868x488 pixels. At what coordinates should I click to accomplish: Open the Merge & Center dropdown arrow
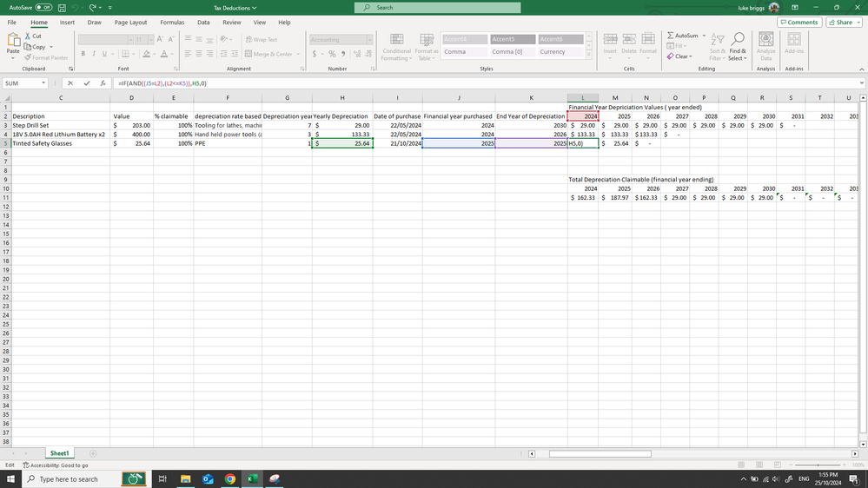tap(298, 54)
